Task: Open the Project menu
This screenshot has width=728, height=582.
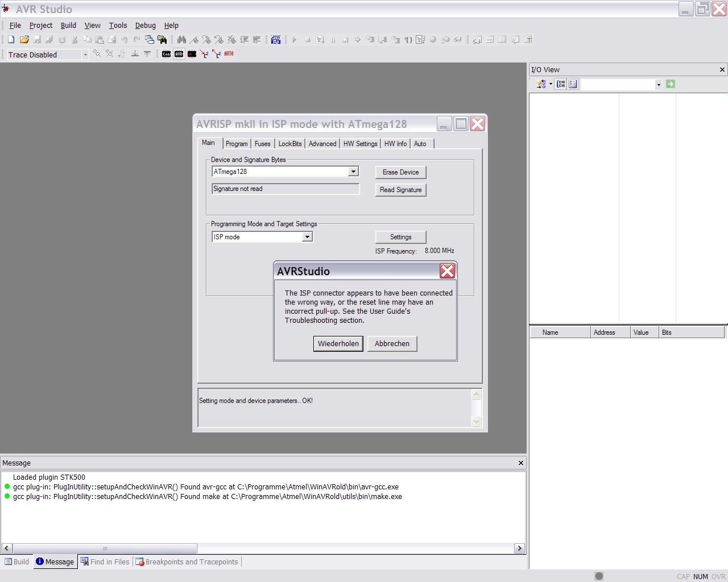Action: pyautogui.click(x=41, y=26)
